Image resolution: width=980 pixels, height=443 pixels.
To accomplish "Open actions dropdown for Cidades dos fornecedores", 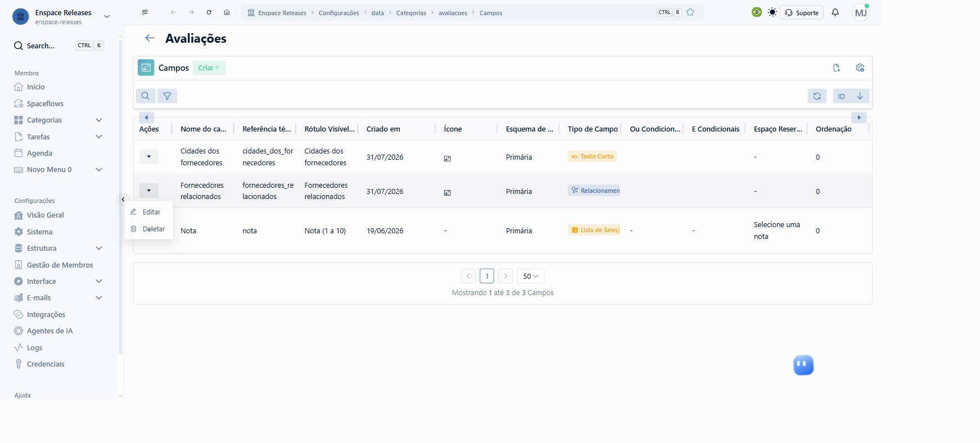I will tap(149, 156).
